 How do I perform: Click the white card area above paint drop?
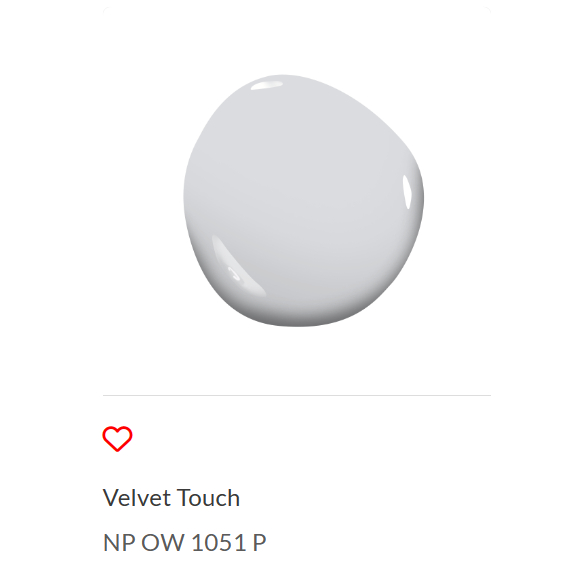tap(297, 39)
